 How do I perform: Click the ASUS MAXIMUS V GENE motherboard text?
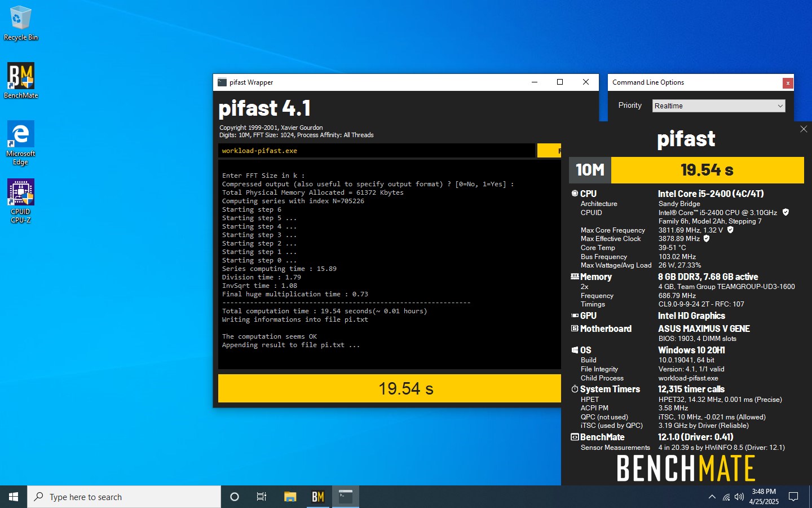tap(704, 329)
